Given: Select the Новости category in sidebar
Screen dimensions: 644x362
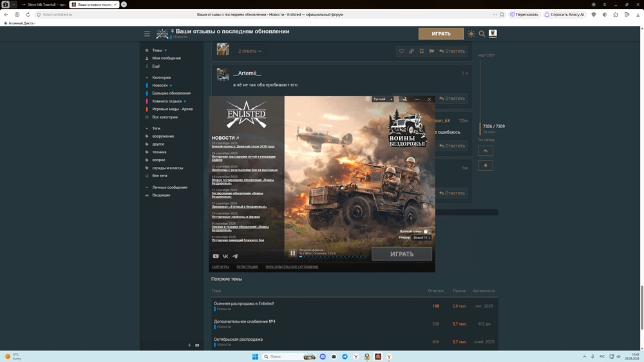Looking at the screenshot, I should 160,85.
